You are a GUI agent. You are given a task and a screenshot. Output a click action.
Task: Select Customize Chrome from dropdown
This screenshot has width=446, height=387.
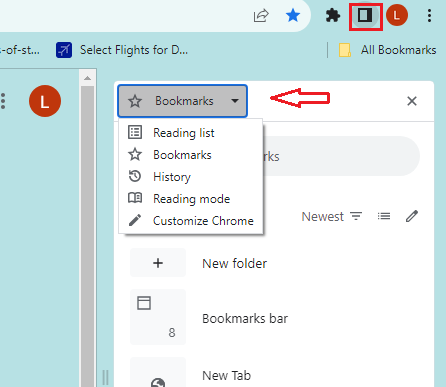[191, 221]
